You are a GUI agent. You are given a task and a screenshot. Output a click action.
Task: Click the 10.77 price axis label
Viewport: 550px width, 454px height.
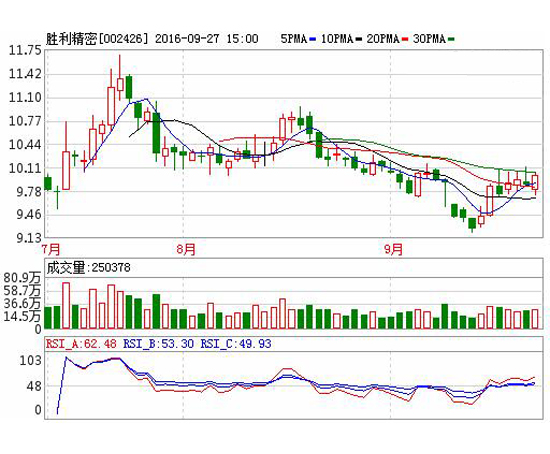coord(25,121)
